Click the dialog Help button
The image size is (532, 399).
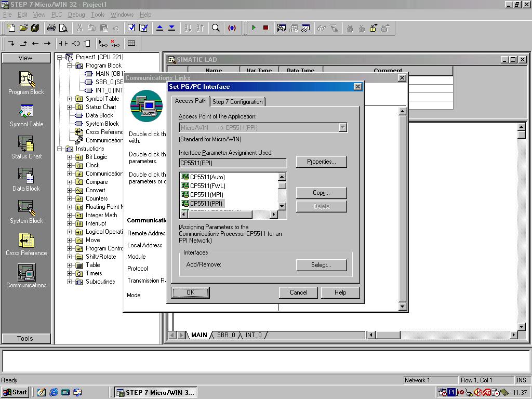pos(340,292)
